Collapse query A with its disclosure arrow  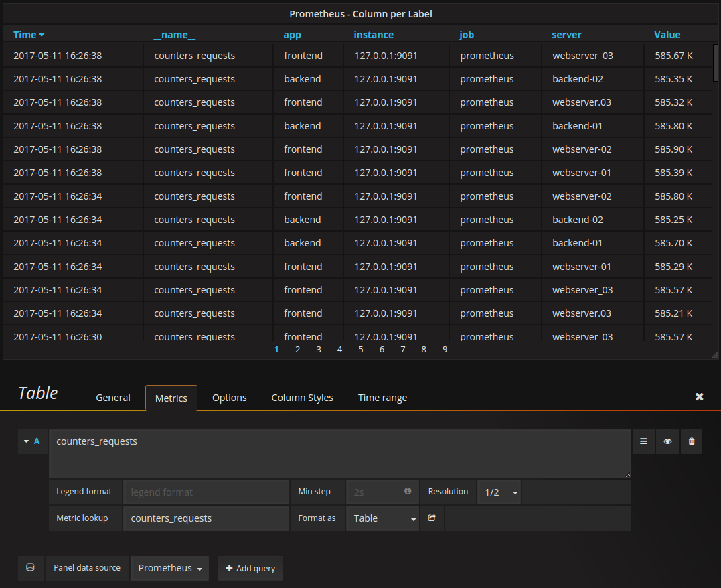click(25, 441)
